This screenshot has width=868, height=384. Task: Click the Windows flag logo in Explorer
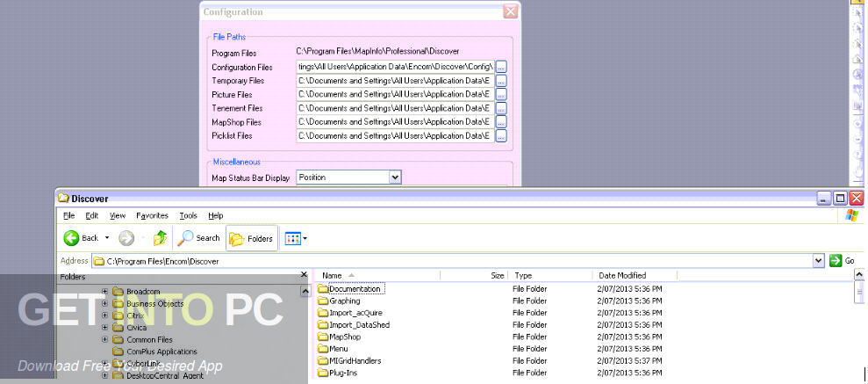[852, 215]
